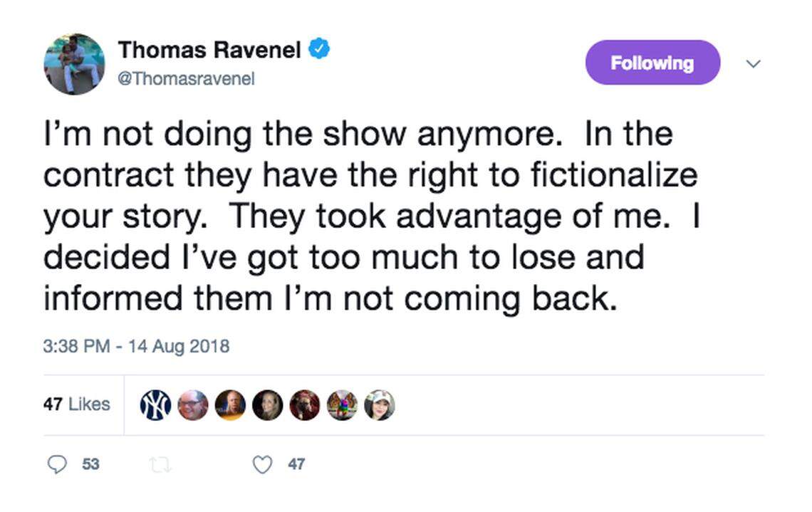Click the blue verified badge
This screenshot has height=512, width=812.
319,49
